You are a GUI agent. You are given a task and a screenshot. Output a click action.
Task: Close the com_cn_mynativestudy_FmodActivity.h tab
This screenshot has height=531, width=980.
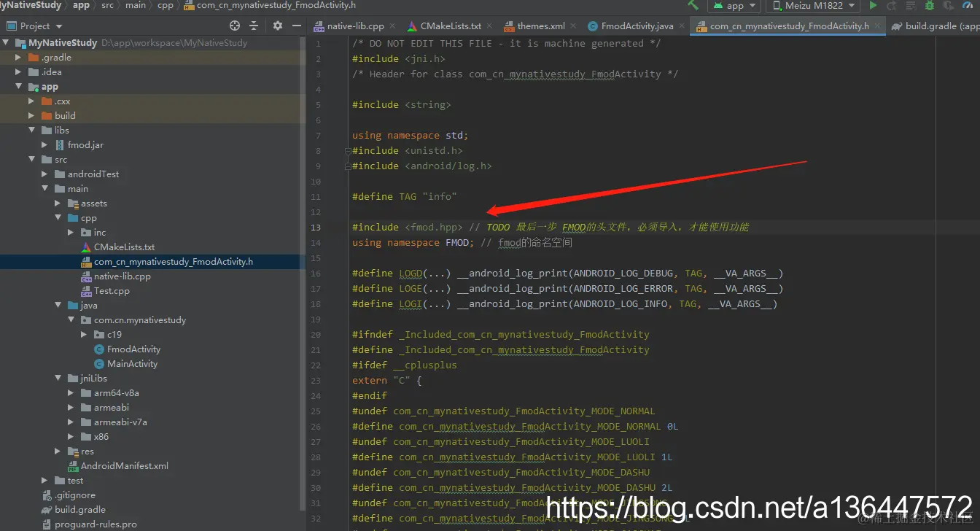(x=878, y=26)
